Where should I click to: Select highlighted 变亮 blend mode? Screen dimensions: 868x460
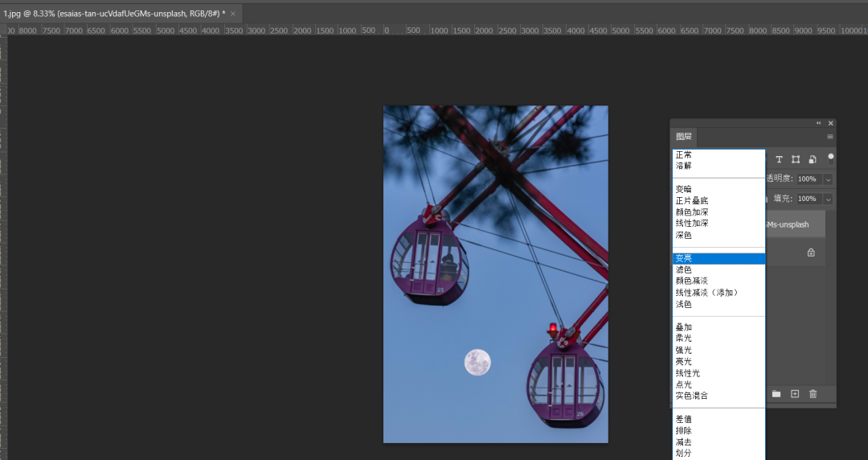click(719, 258)
